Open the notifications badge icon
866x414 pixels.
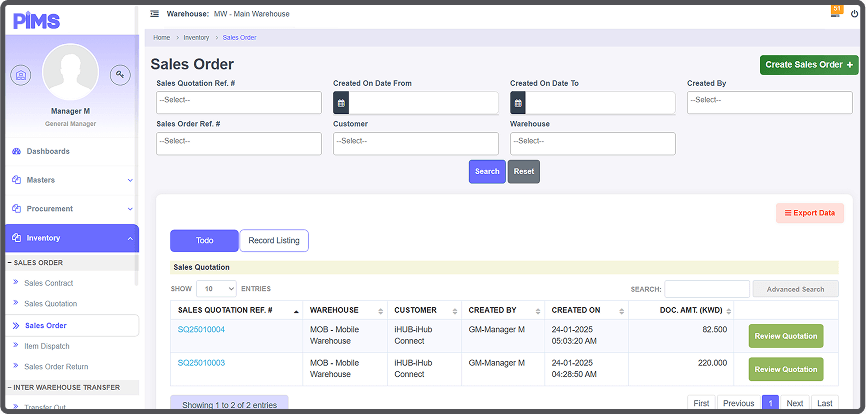point(836,10)
